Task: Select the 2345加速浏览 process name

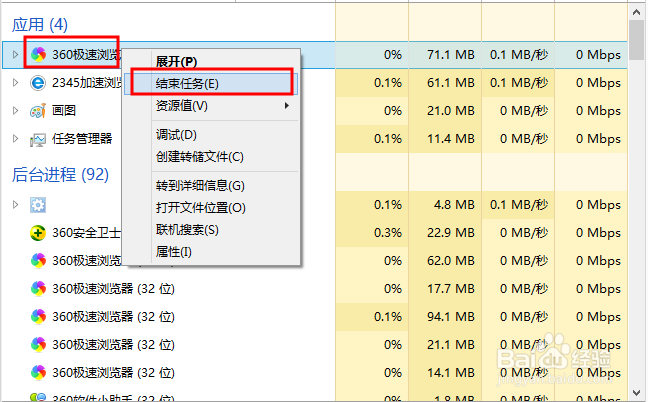Action: click(87, 83)
